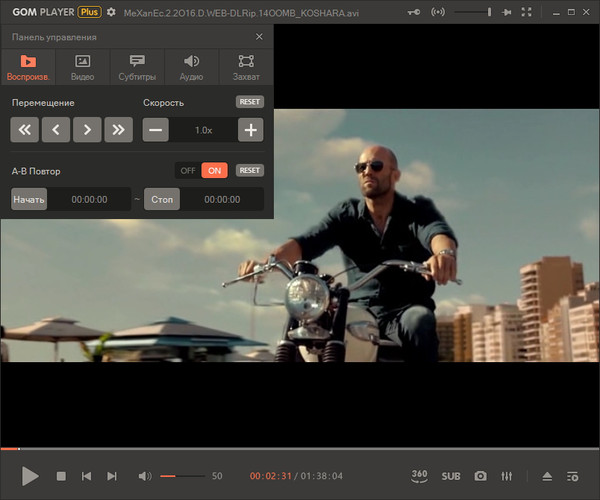The width and height of the screenshot is (600, 500).
Task: Enable 360 degree video mode
Action: coord(420,475)
